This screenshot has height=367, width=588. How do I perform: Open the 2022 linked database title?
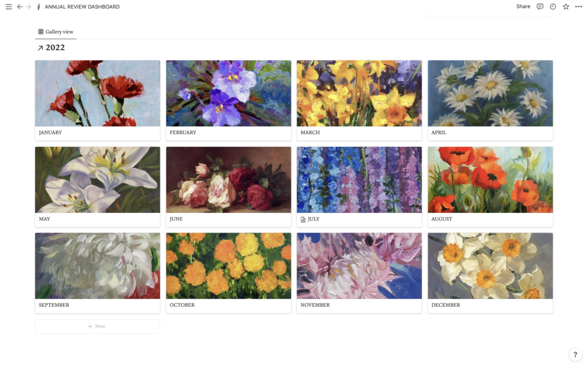click(55, 47)
